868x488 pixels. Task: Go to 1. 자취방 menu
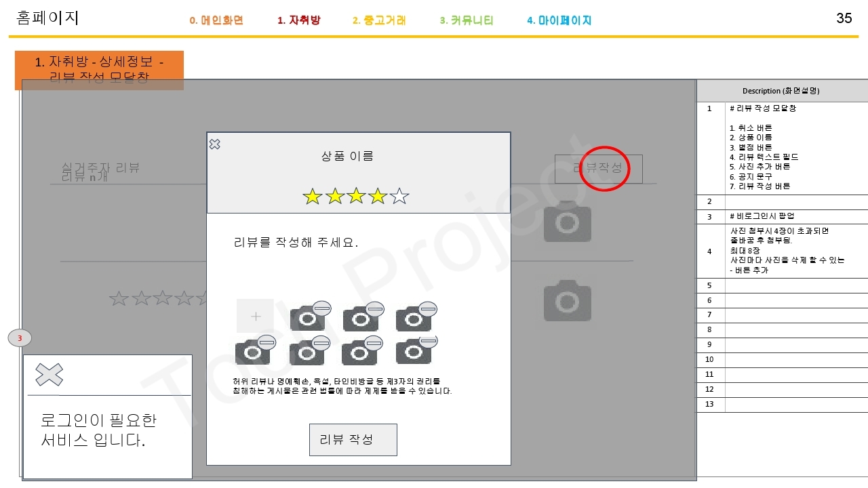(x=299, y=20)
